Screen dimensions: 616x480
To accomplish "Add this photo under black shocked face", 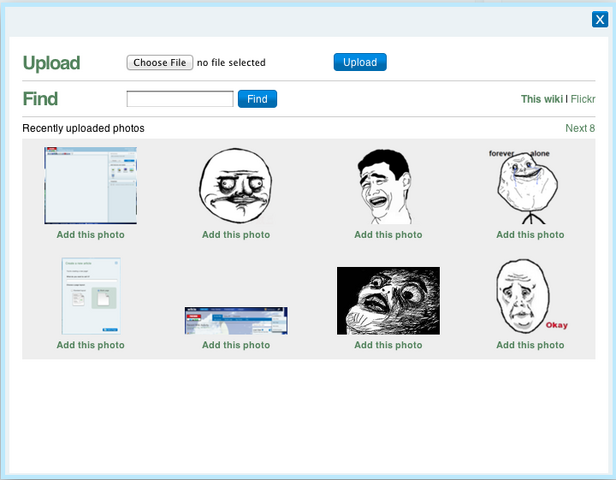I will coord(388,345).
